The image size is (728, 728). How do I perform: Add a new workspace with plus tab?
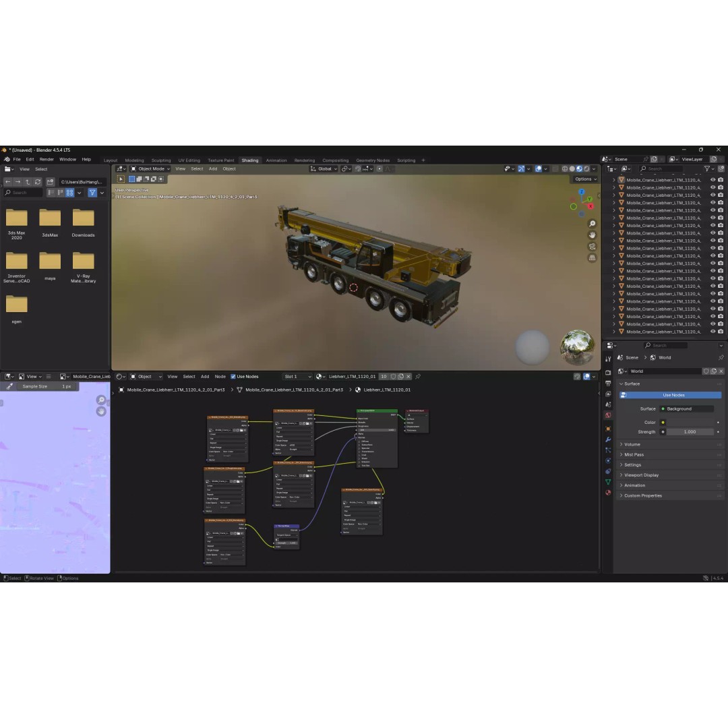(423, 160)
